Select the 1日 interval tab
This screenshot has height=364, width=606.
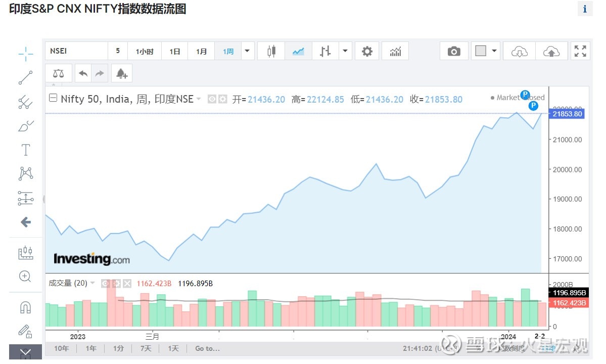pyautogui.click(x=175, y=51)
